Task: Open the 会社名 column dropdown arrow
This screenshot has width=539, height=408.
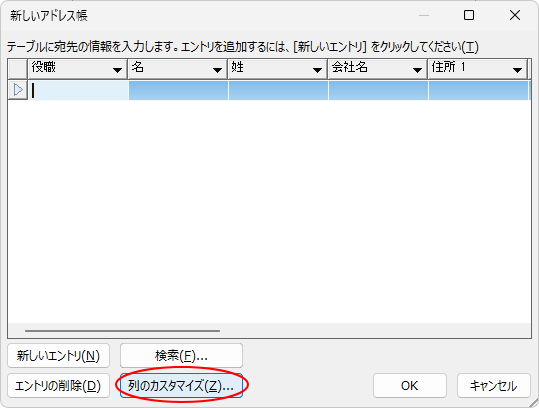Action: click(x=417, y=70)
